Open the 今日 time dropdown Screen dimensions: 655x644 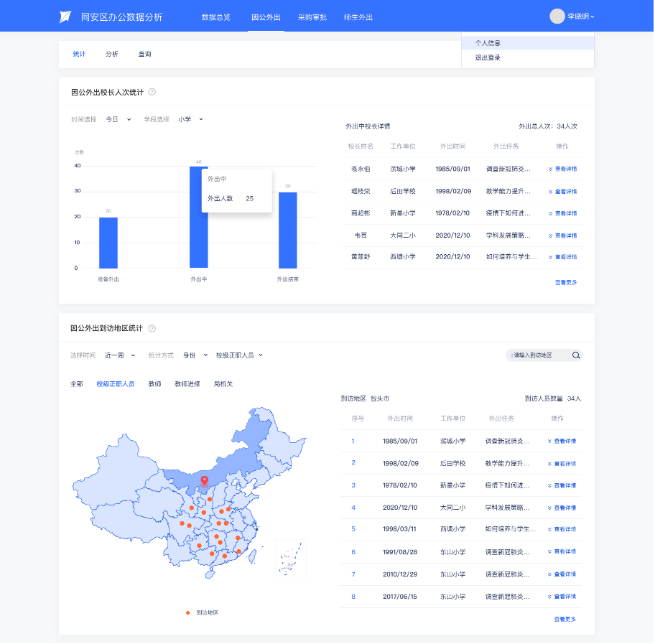point(119,119)
